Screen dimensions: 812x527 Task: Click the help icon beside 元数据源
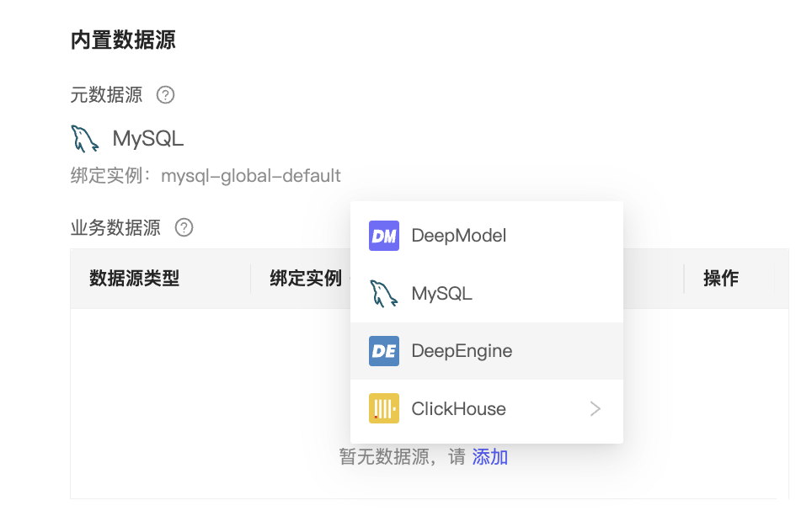[x=166, y=95]
